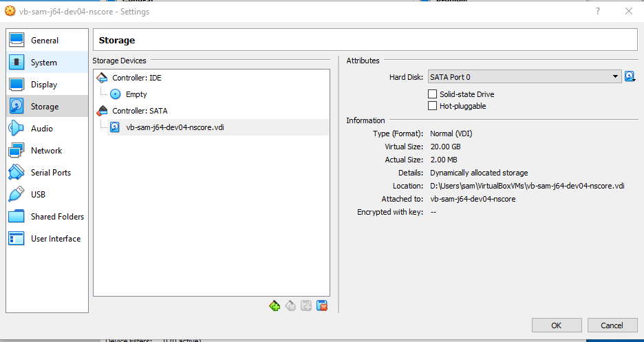
Task: Click the add storage attachment icon
Action: click(x=306, y=306)
